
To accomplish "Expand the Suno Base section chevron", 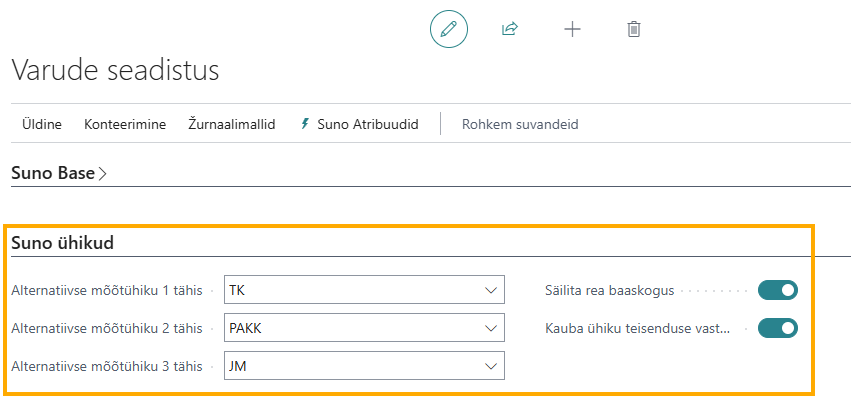I will pyautogui.click(x=103, y=173).
